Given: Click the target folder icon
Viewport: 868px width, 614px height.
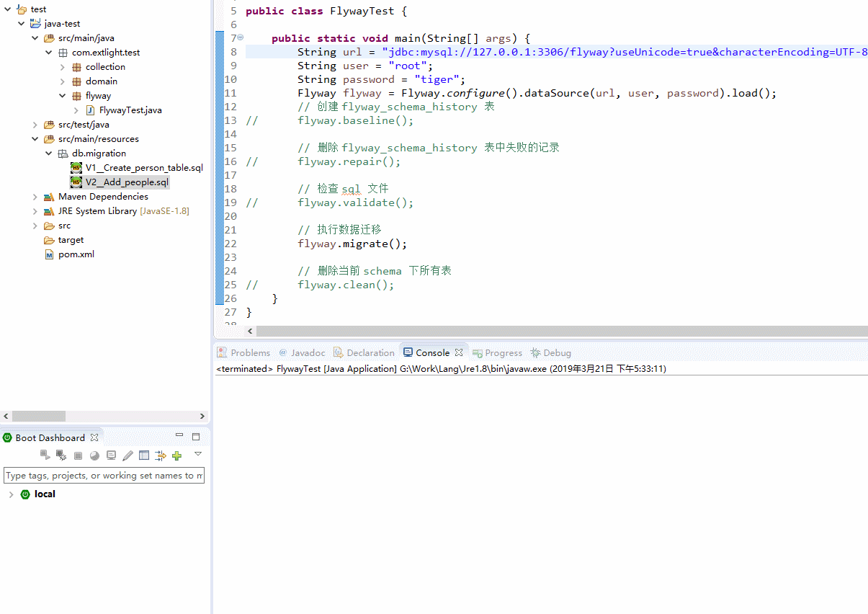Looking at the screenshot, I should tap(49, 239).
